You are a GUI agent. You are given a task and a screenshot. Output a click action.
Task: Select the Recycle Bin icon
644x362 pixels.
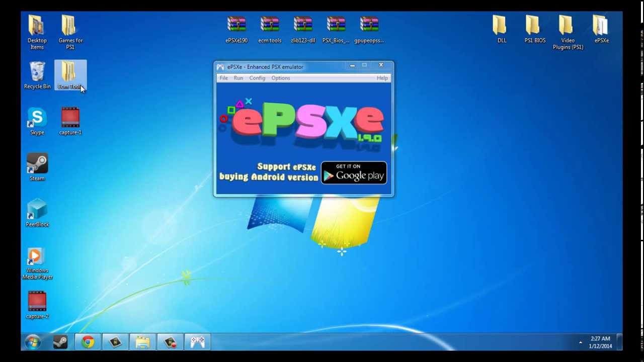click(37, 75)
